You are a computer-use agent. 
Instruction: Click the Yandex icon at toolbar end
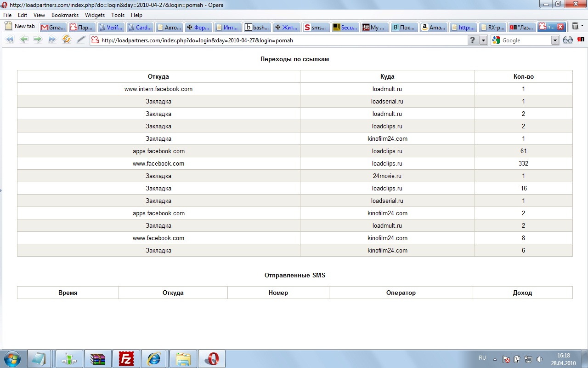point(581,40)
